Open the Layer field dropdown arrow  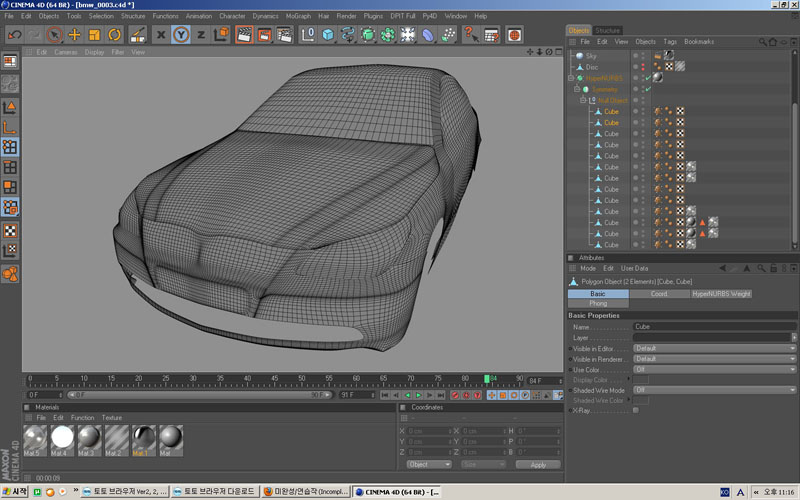pos(793,337)
